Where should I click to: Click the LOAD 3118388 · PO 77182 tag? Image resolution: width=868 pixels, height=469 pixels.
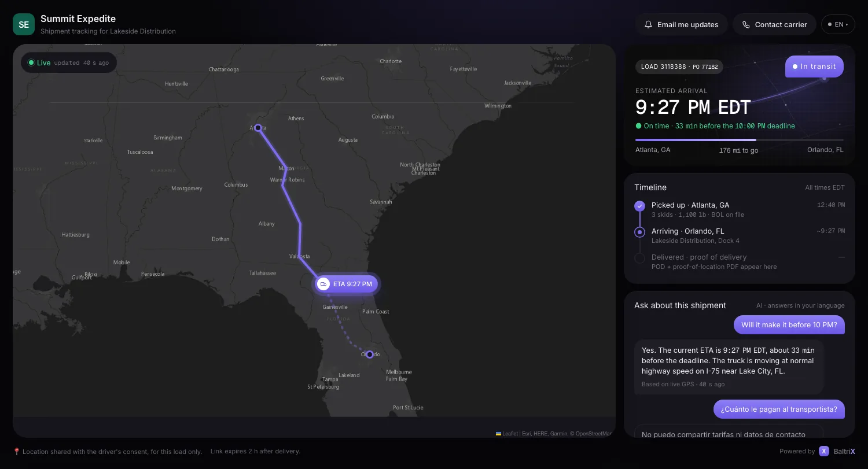click(679, 67)
